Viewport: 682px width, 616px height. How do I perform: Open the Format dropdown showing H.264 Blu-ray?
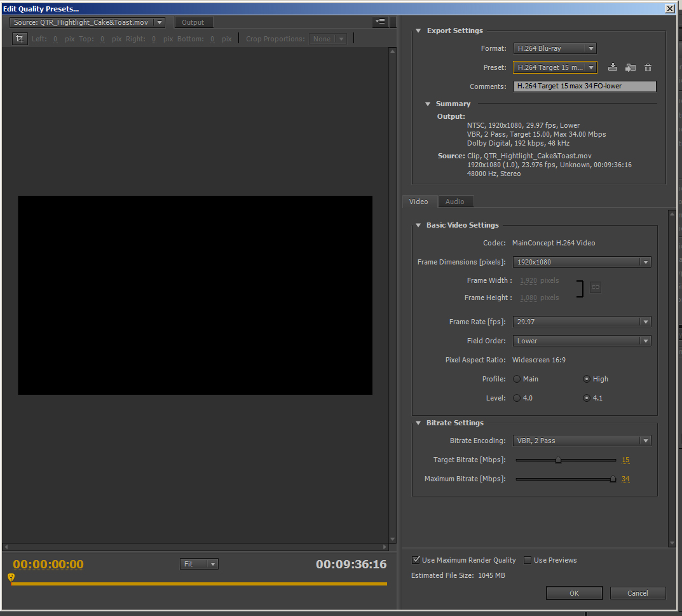tap(555, 48)
